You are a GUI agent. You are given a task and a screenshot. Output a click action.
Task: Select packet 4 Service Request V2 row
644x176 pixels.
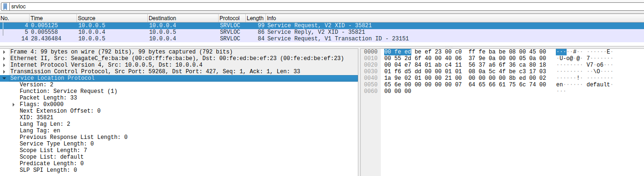click(x=322, y=25)
